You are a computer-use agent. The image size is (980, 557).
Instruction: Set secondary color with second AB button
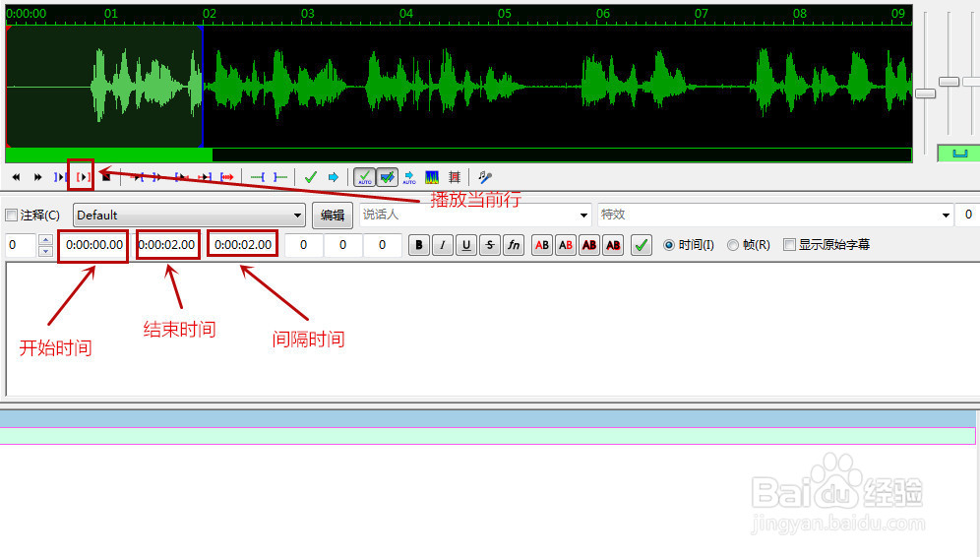point(566,245)
